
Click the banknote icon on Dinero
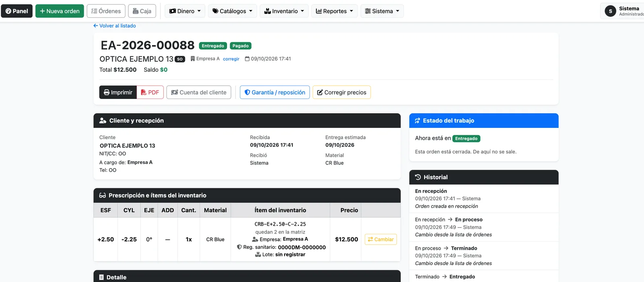coord(173,11)
